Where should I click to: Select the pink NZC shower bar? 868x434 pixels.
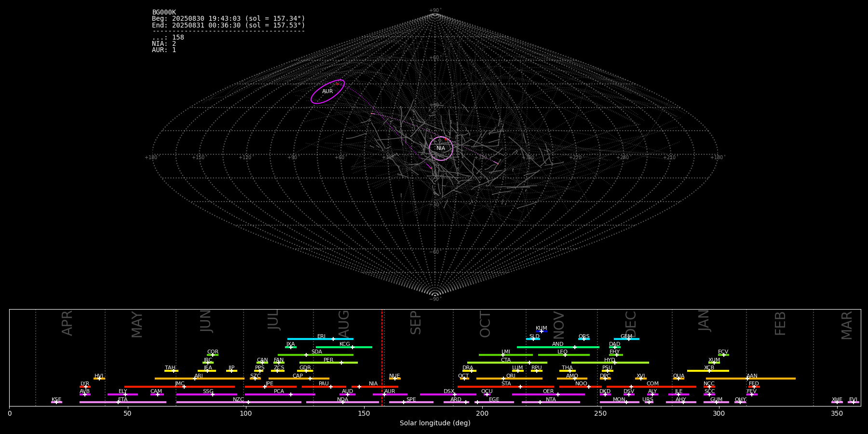point(239,402)
